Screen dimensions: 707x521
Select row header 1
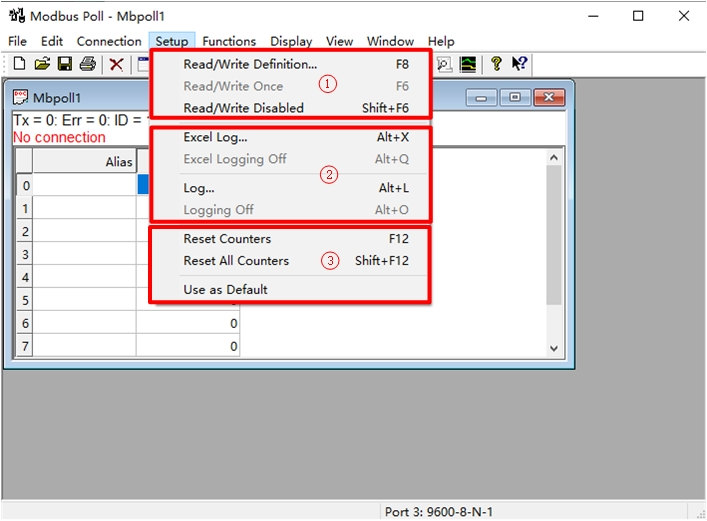coord(25,208)
